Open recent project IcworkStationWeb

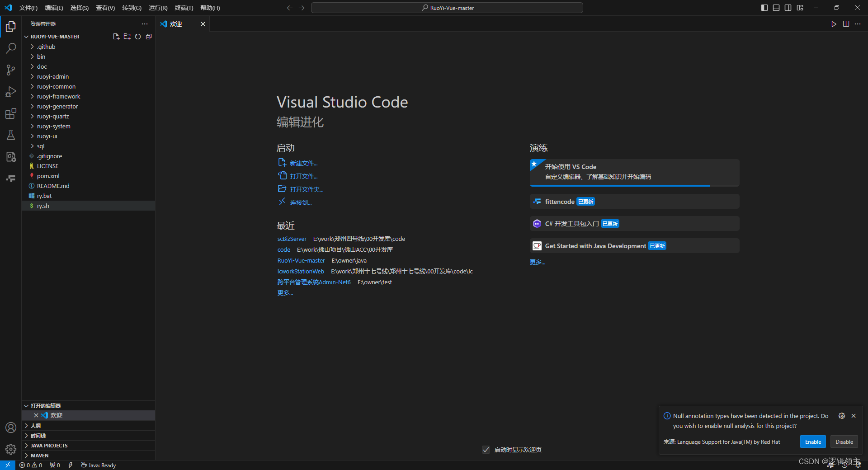(x=301, y=271)
